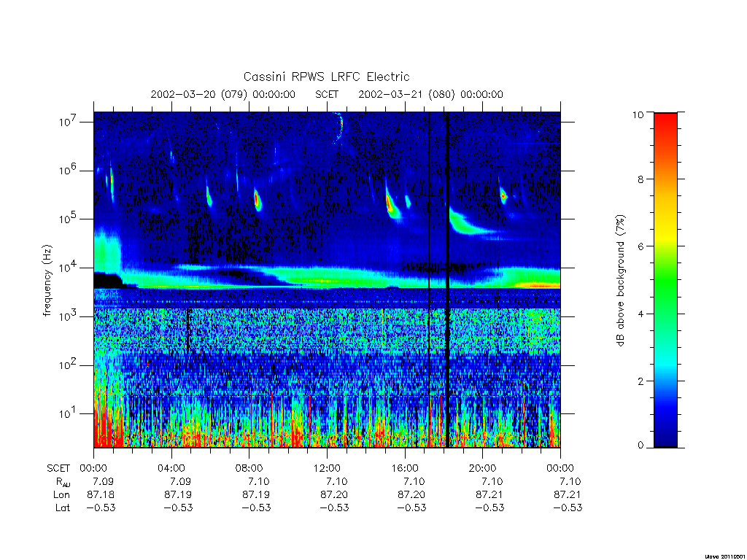Click the '16:00' time tick label
747x560 pixels.
404,469
